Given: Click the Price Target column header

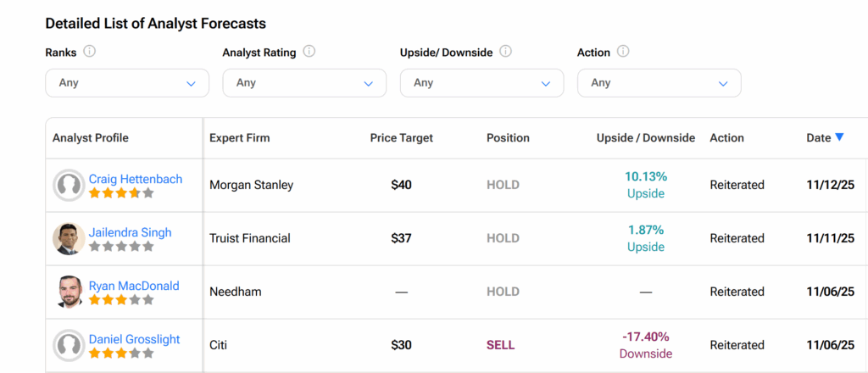Looking at the screenshot, I should (401, 137).
